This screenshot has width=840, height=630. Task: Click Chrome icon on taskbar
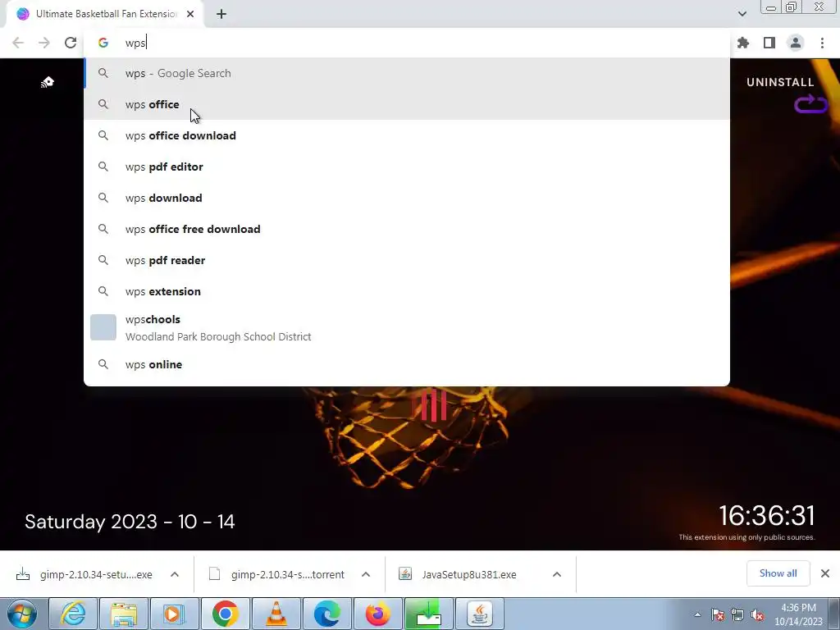(x=225, y=614)
